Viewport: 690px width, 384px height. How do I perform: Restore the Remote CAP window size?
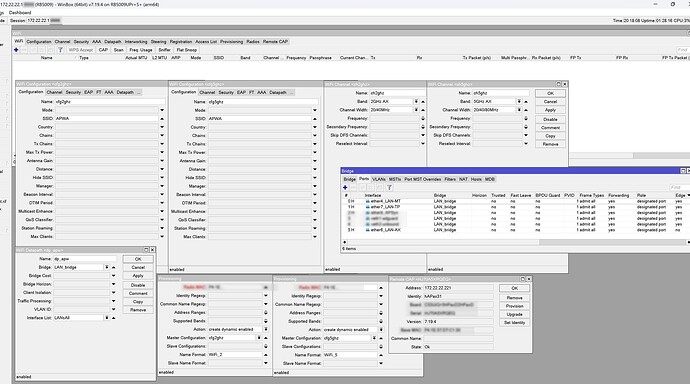tap(523, 279)
